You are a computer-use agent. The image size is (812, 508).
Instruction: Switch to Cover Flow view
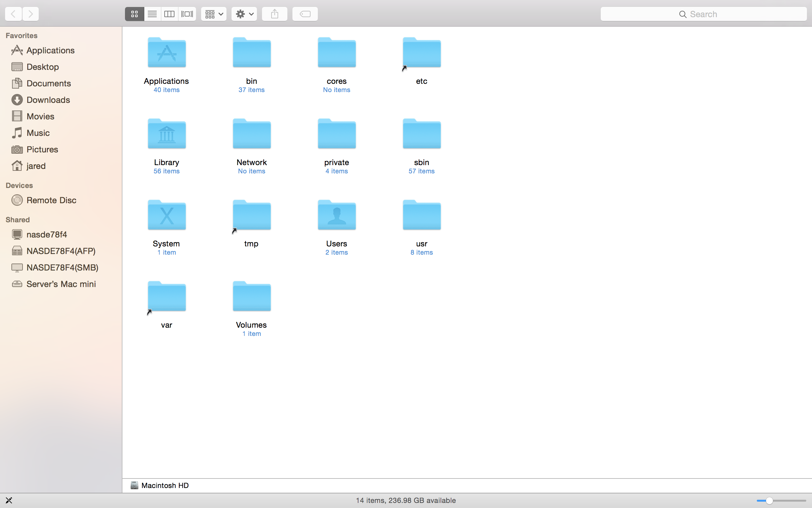pos(187,14)
